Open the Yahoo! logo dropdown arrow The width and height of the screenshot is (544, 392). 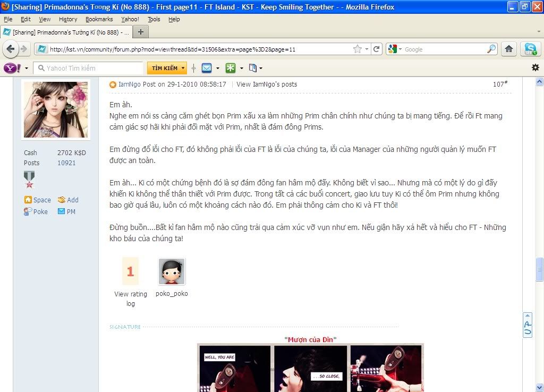(27, 69)
